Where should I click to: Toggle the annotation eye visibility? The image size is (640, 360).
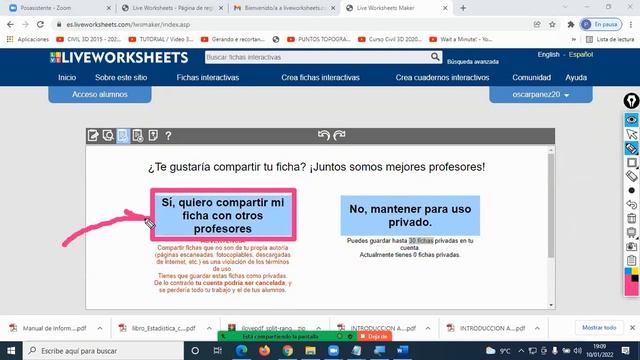631,120
